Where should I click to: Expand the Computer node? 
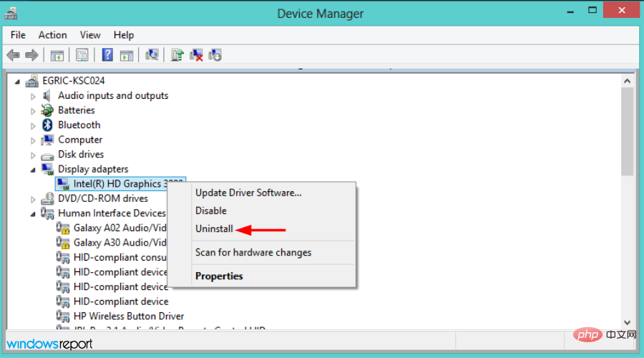[x=33, y=141]
